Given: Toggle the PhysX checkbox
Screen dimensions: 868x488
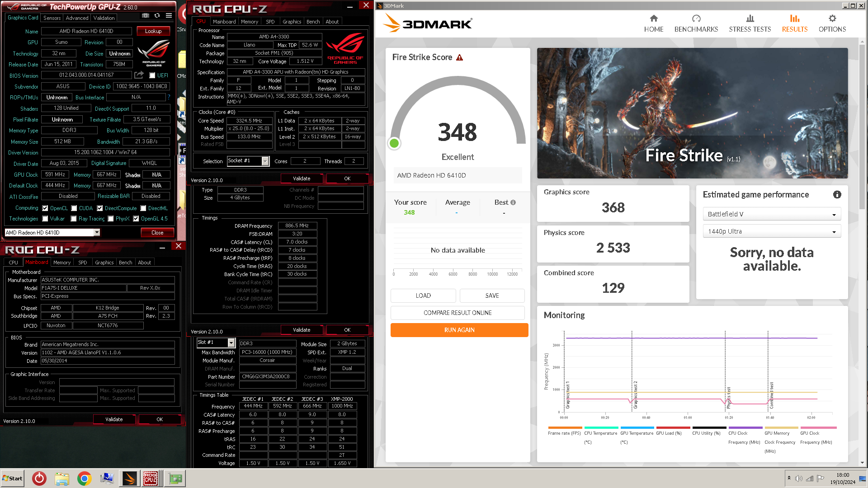Looking at the screenshot, I should click(111, 219).
